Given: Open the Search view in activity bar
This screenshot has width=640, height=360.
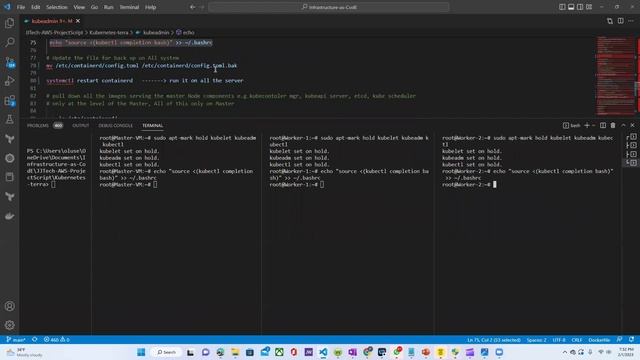Looking at the screenshot, I should [x=9, y=42].
